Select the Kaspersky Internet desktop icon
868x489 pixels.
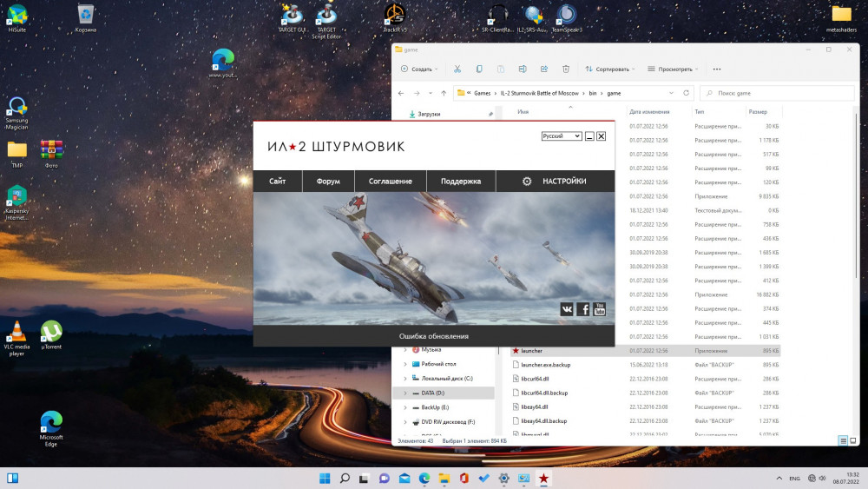pos(16,202)
